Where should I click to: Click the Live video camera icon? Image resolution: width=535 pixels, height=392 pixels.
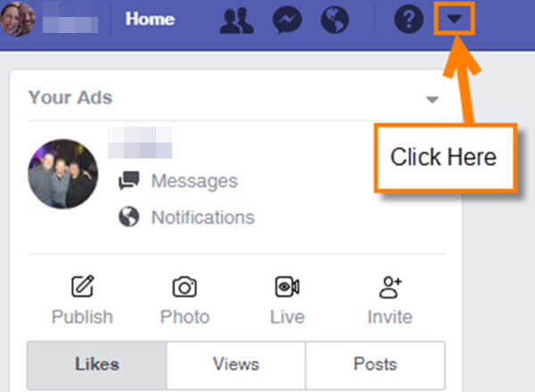[287, 286]
